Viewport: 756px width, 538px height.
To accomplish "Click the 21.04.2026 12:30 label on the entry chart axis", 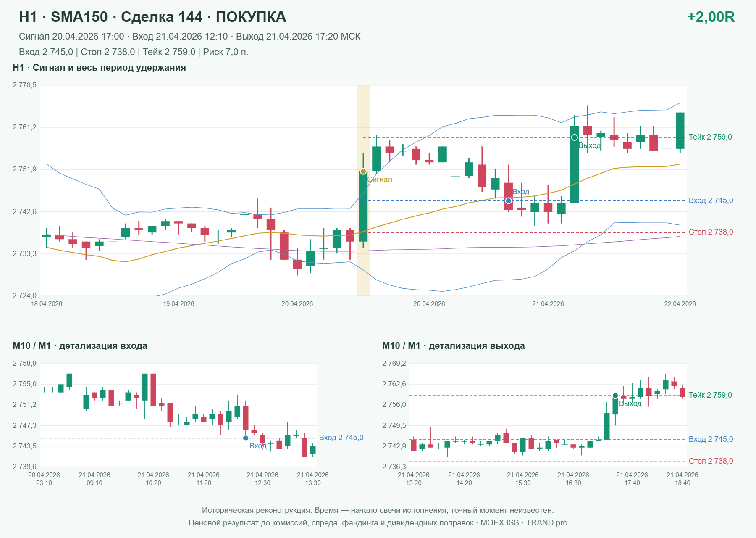I will tap(262, 479).
